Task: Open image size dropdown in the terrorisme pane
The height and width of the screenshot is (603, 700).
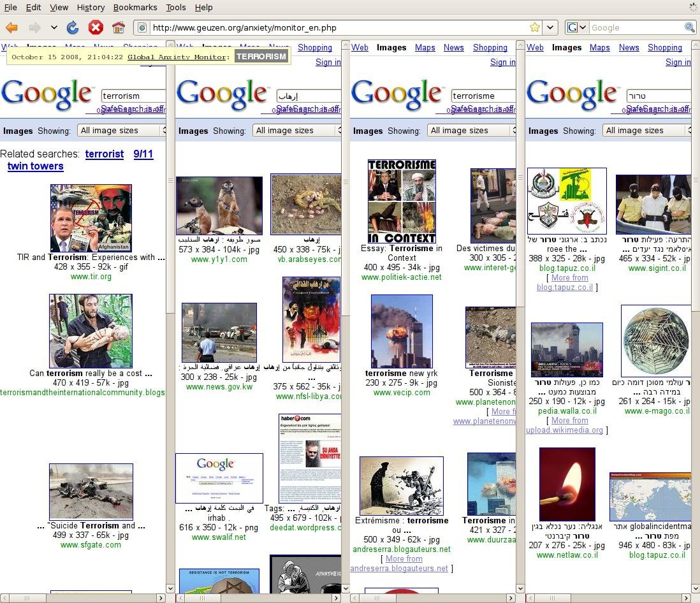Action: [x=472, y=130]
